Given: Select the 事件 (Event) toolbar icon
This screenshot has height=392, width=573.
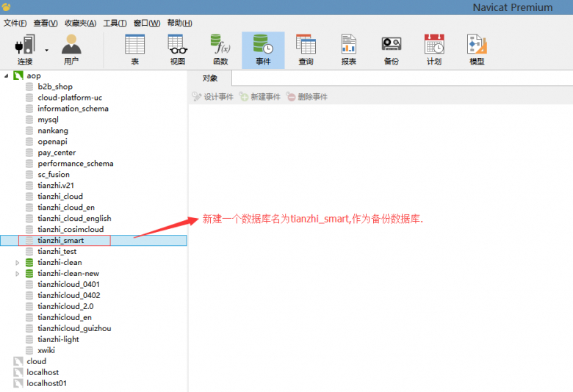Looking at the screenshot, I should click(263, 50).
